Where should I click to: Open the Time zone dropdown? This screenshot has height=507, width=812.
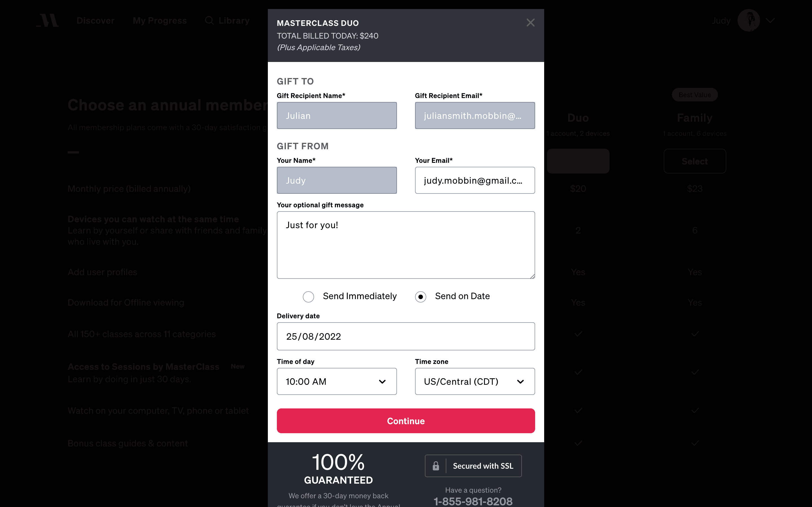point(475,382)
